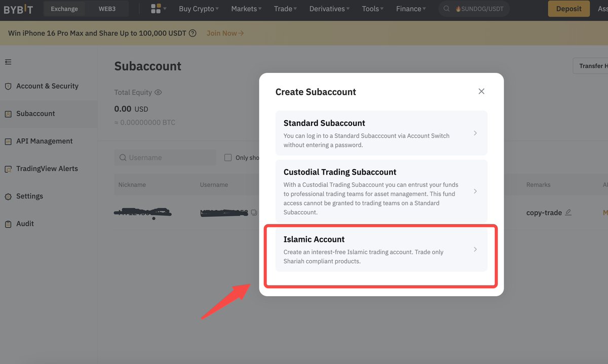Switch to the WEB3 tab
This screenshot has width=608, height=364.
click(x=107, y=9)
